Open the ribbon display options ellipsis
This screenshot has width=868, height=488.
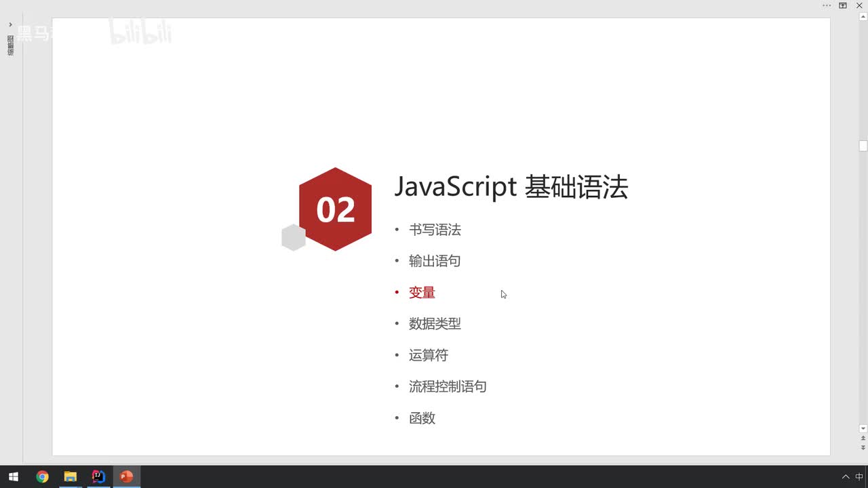(827, 5)
